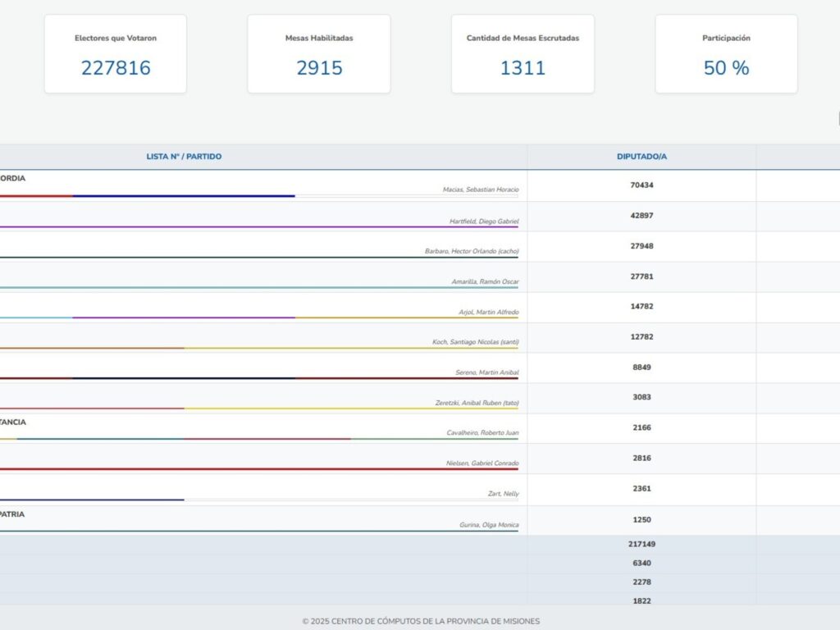Click the Cantidad de Mesas Escrutadas card
This screenshot has width=840, height=630.
[x=523, y=54]
